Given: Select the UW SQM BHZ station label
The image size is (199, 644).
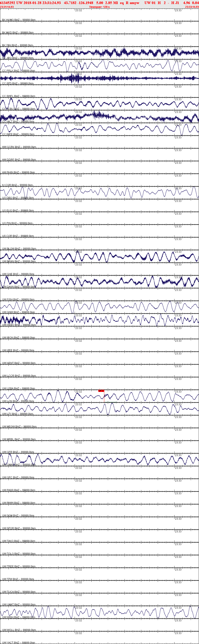Looking at the screenshot, I should tap(18, 515).
